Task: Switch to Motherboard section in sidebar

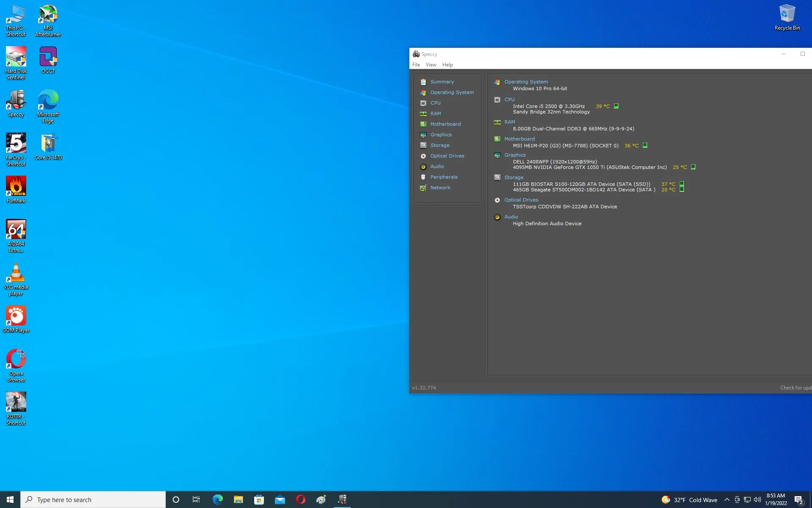Action: pos(445,124)
